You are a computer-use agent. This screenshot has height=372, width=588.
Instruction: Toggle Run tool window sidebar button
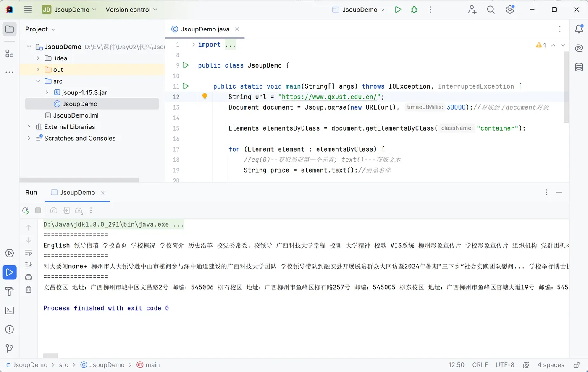pyautogui.click(x=9, y=272)
